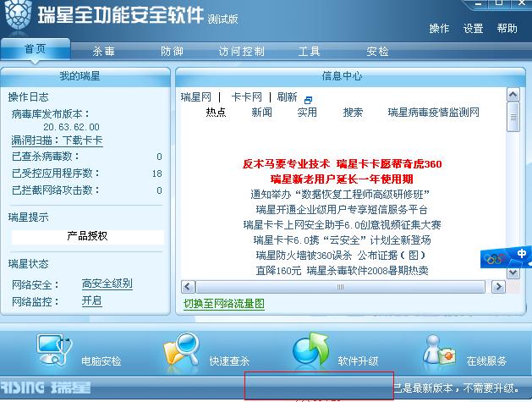Click the 已拦截网络攻击数 row

click(x=87, y=190)
